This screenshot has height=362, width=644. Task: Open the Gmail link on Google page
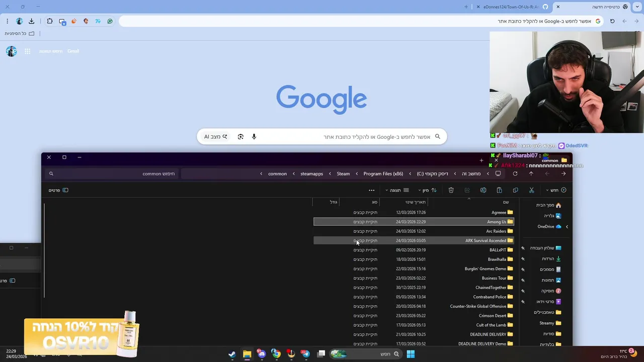tap(73, 51)
